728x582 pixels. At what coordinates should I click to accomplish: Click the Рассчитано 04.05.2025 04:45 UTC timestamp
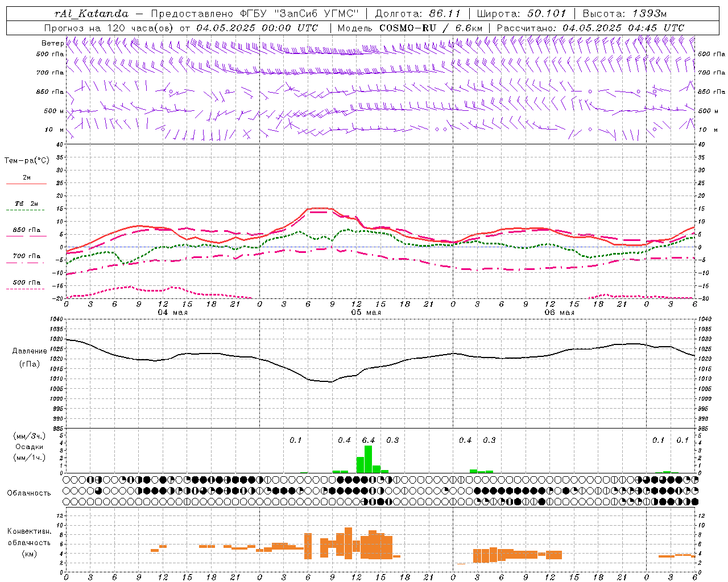click(x=590, y=28)
